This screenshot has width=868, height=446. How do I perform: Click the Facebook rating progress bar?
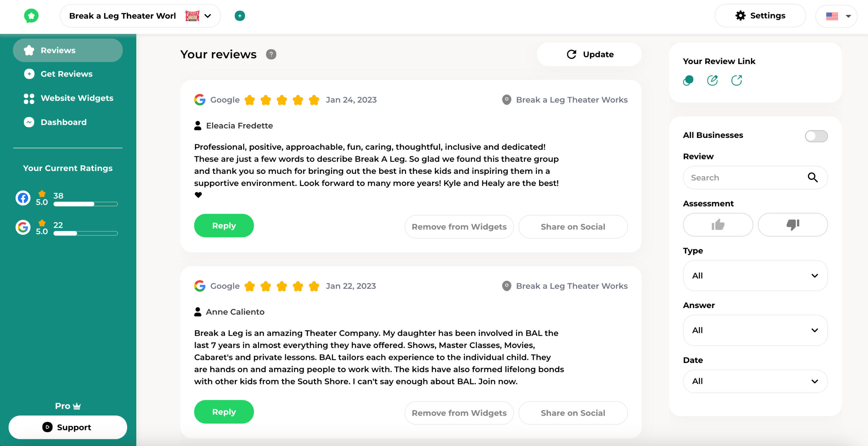(x=85, y=204)
